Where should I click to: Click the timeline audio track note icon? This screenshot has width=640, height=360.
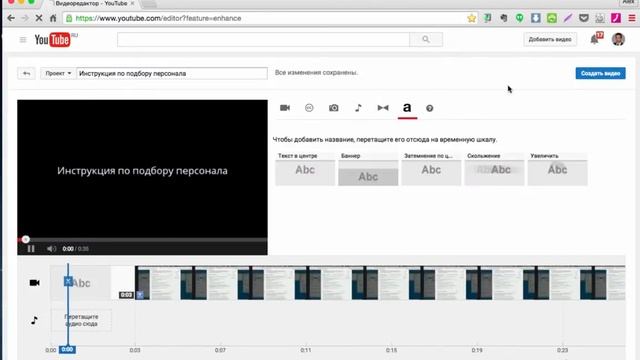coord(34,320)
